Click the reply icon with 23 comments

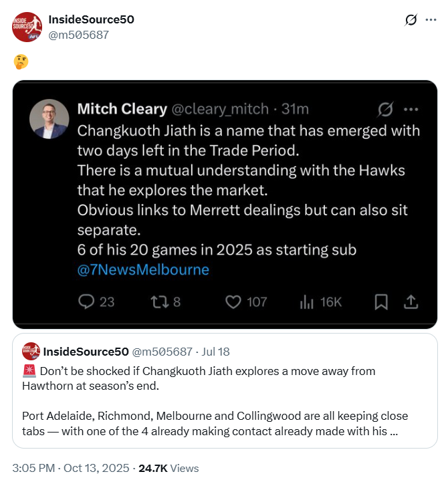tap(86, 302)
